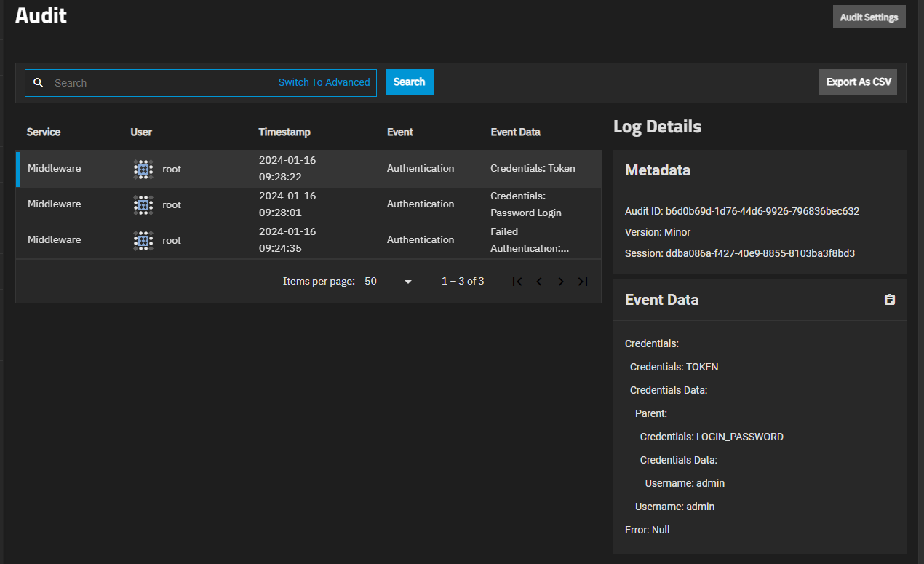
Task: Sort by the User column header
Action: click(x=141, y=132)
